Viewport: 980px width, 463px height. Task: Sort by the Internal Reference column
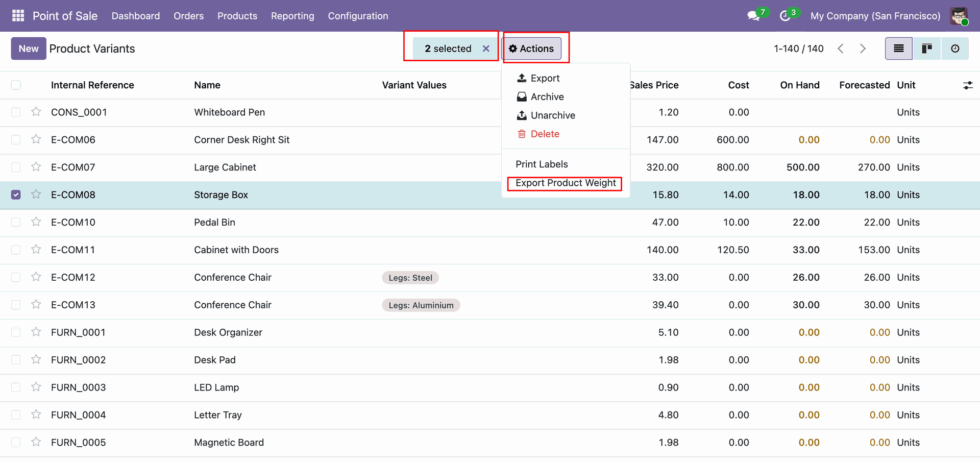(x=92, y=85)
